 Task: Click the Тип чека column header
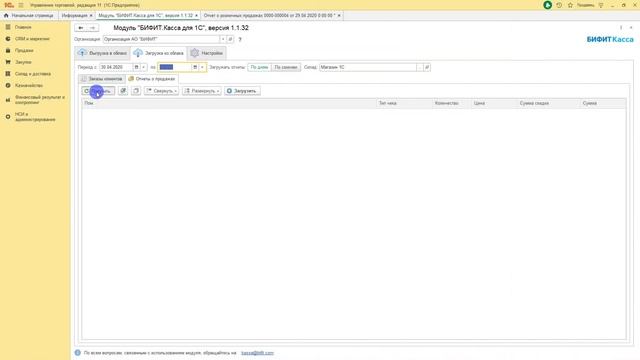[404, 103]
